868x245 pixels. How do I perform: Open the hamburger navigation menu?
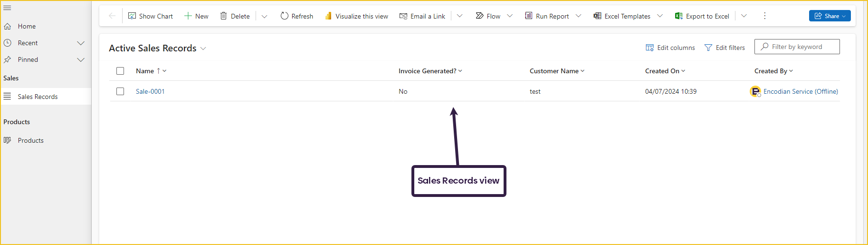(x=7, y=8)
